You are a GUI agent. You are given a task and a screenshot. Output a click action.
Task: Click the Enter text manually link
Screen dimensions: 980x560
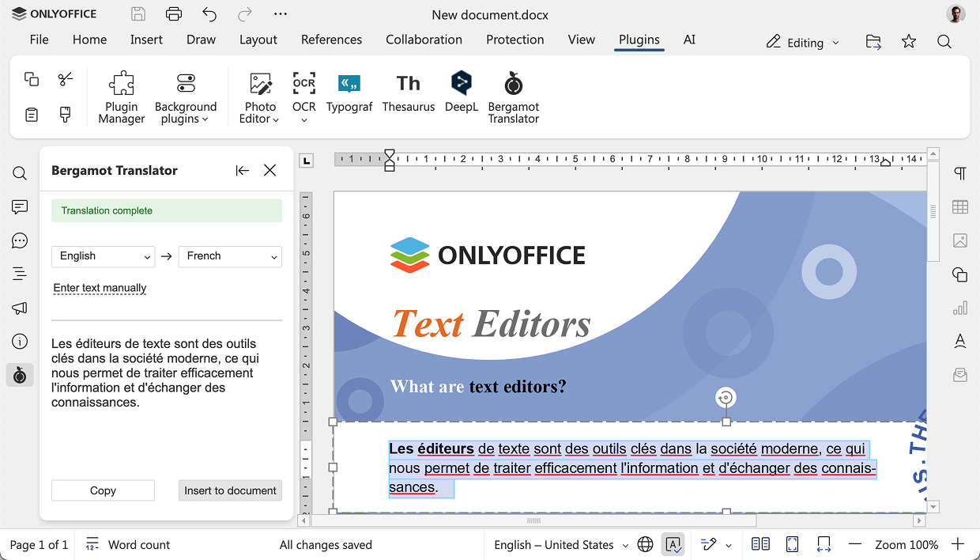tap(100, 288)
